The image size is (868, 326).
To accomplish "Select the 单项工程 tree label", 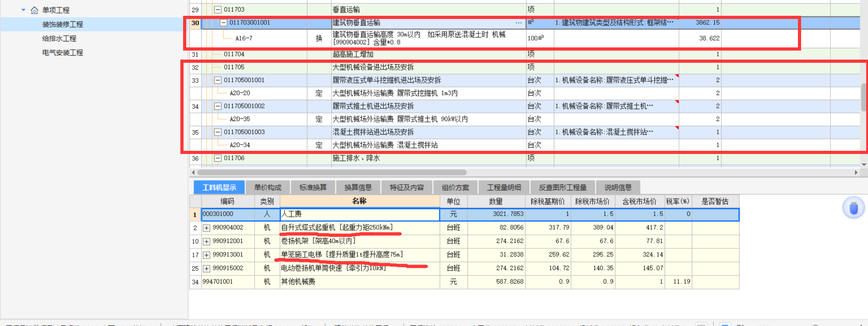I will point(56,10).
